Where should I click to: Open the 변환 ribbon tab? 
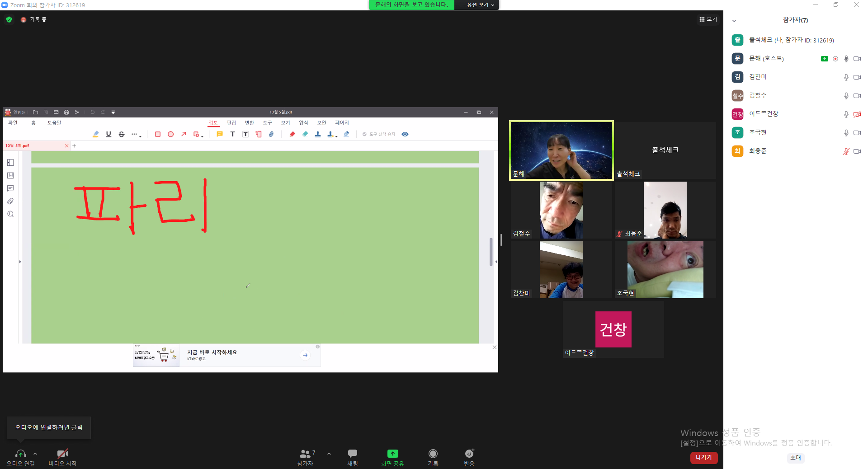point(250,123)
